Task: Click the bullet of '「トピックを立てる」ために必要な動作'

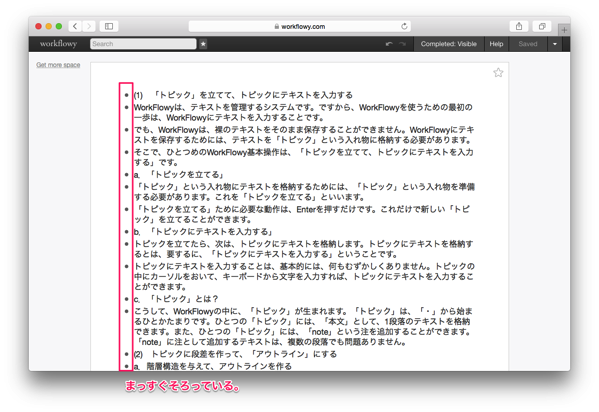Action: 126,209
